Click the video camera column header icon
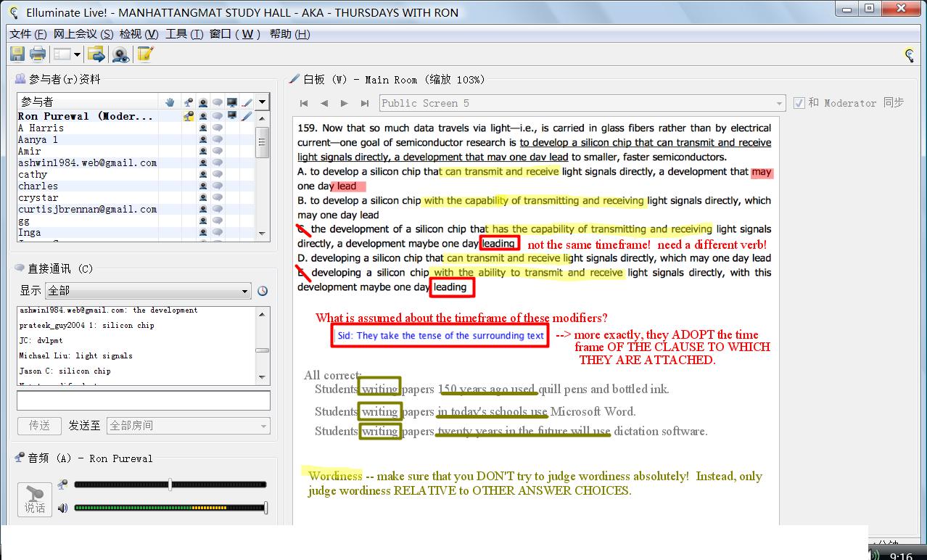927x560 pixels. [203, 102]
